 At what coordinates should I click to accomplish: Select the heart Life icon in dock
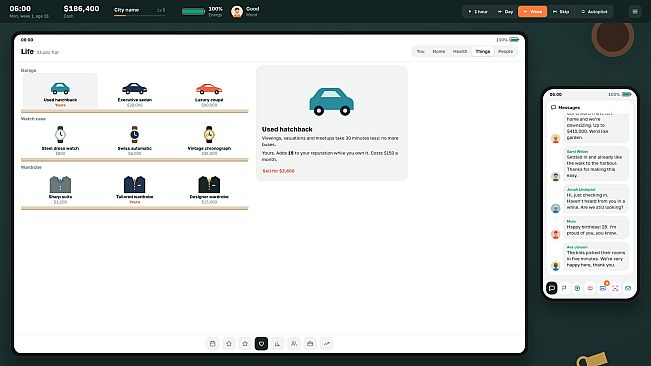pos(261,344)
